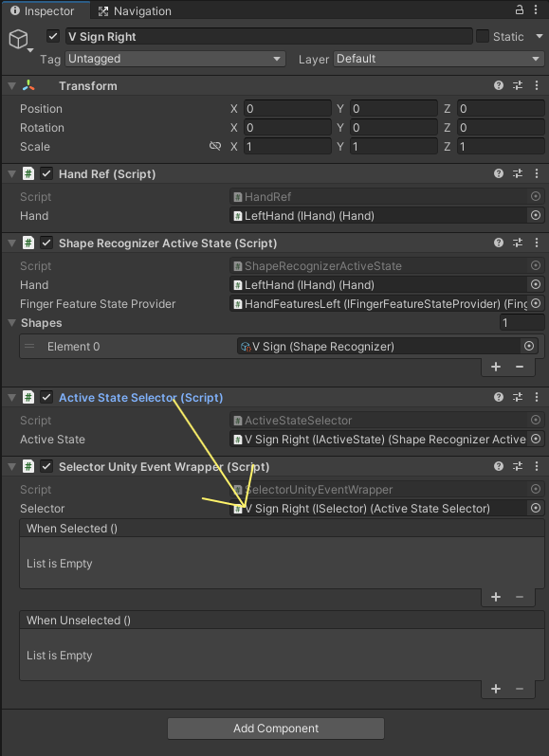Viewport: 549px width, 756px height.
Task: Click the V Sign Right name field
Action: coord(268,36)
